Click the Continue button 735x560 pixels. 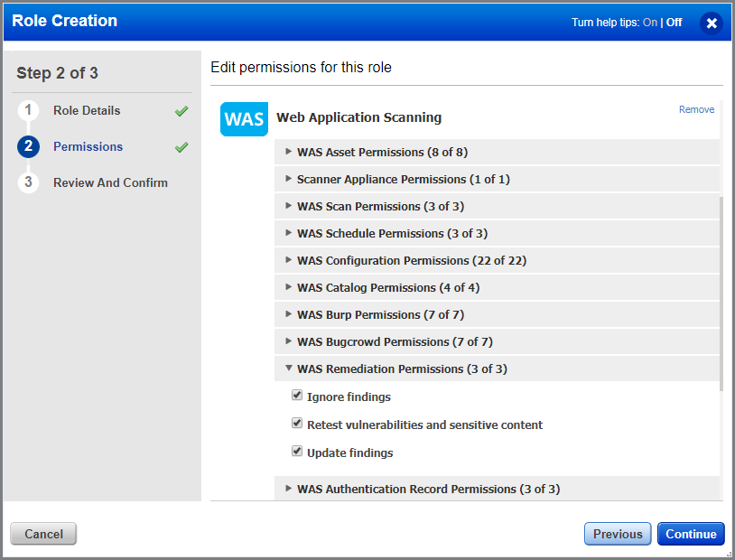coord(691,534)
